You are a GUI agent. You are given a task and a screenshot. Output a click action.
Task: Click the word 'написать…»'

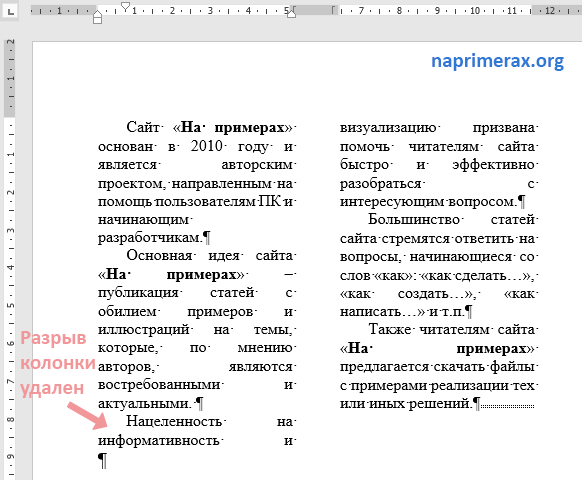tap(382, 311)
